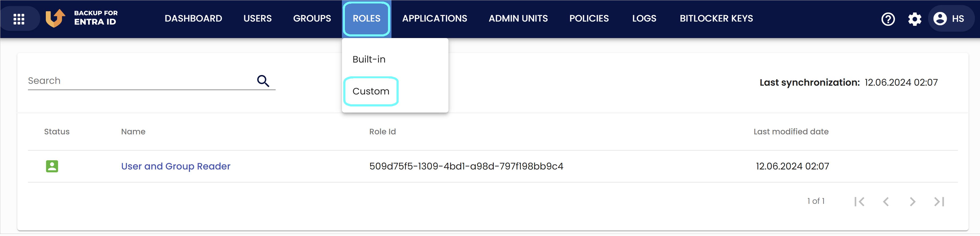
Task: Sort by Last modified date column
Action: click(791, 131)
